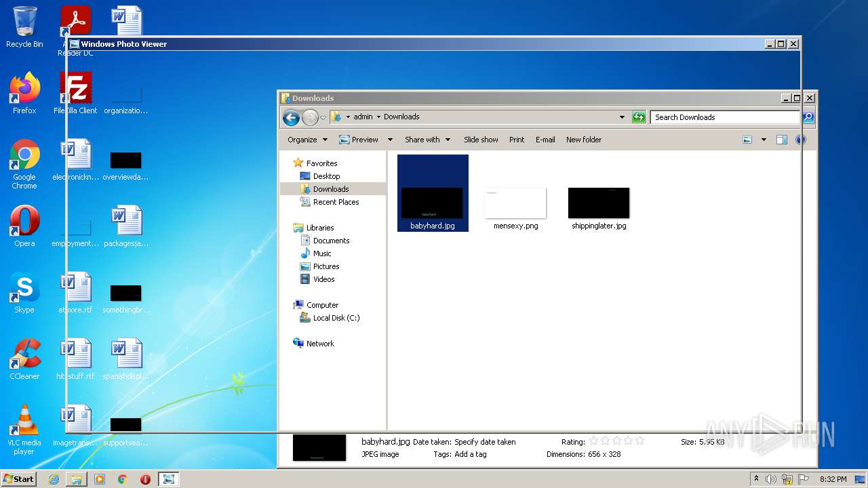Click Specify date taken field
868x488 pixels.
[485, 442]
